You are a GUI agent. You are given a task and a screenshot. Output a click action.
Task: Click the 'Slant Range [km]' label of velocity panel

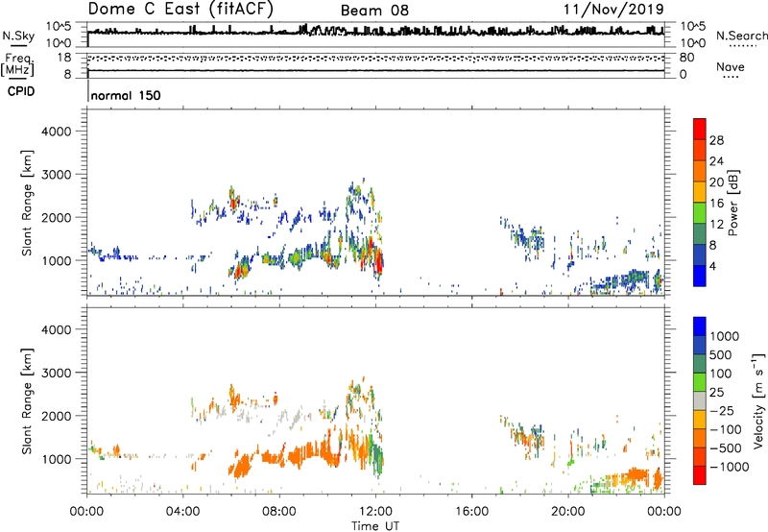(27, 401)
